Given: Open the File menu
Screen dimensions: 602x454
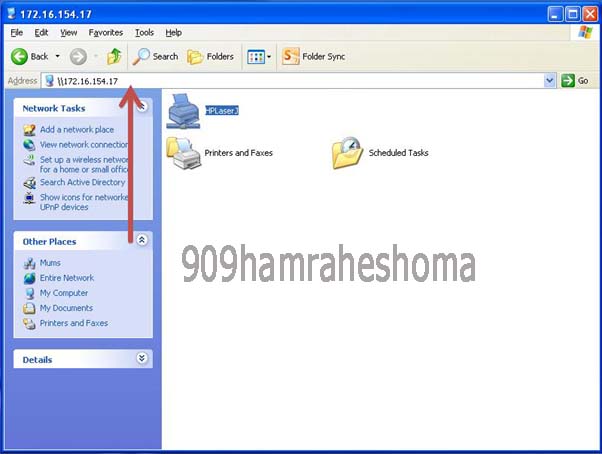Looking at the screenshot, I should (x=17, y=33).
